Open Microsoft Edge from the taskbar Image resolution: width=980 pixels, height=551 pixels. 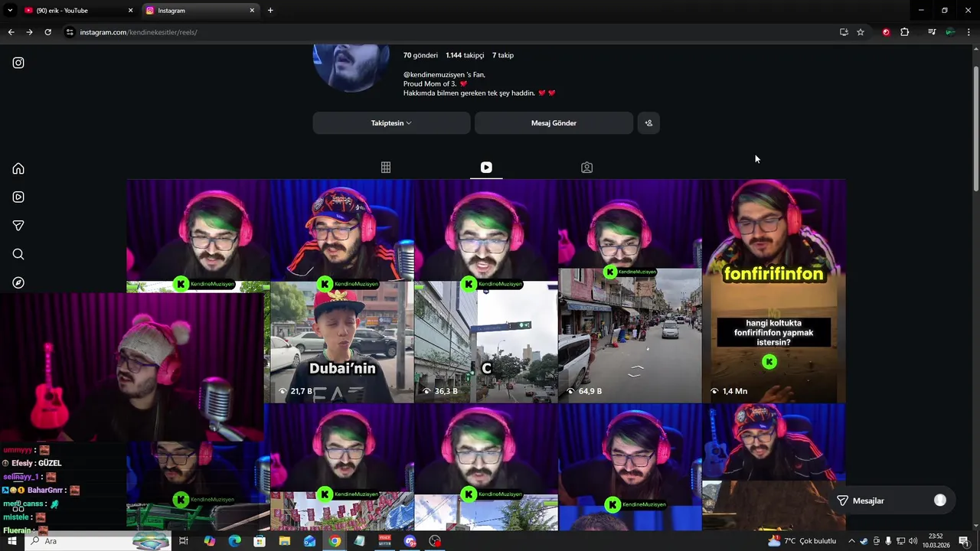pyautogui.click(x=235, y=541)
